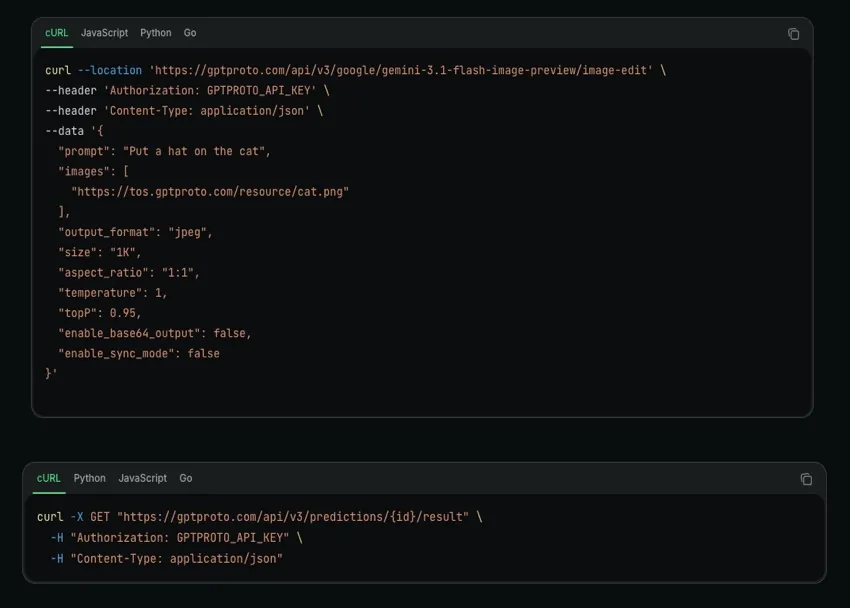Open JavaScript tab in the bottom block
This screenshot has height=608, width=850.
pyautogui.click(x=142, y=478)
